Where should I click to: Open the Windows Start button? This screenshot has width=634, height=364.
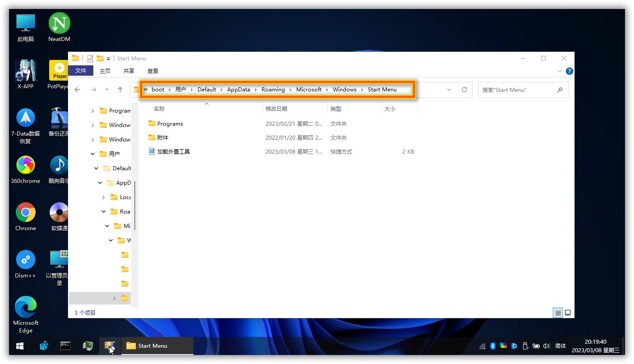(20, 346)
